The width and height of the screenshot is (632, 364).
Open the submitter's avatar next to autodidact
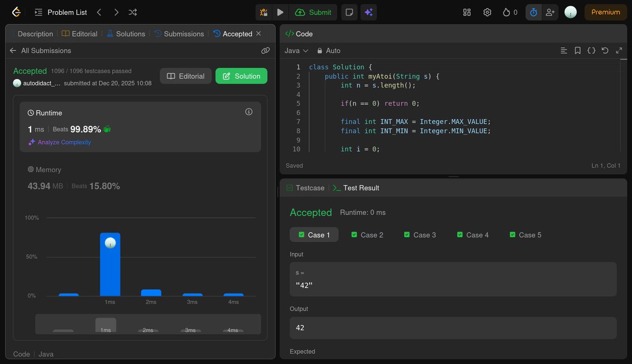point(17,83)
